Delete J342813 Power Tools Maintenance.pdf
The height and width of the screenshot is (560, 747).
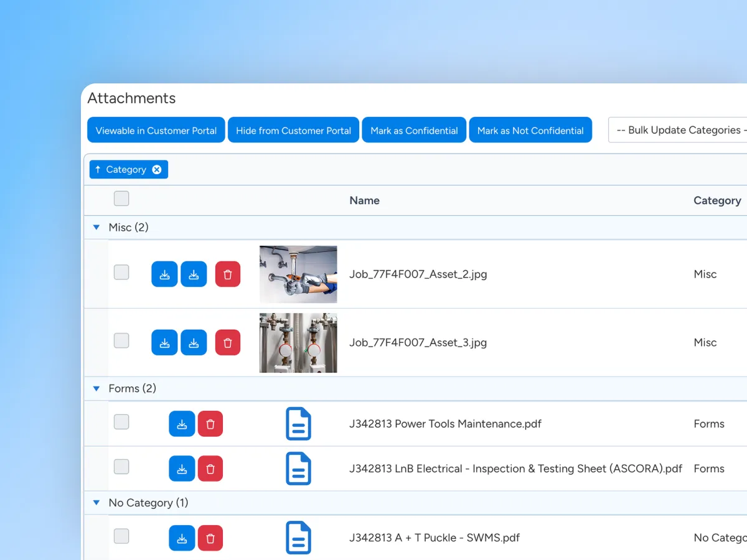210,424
